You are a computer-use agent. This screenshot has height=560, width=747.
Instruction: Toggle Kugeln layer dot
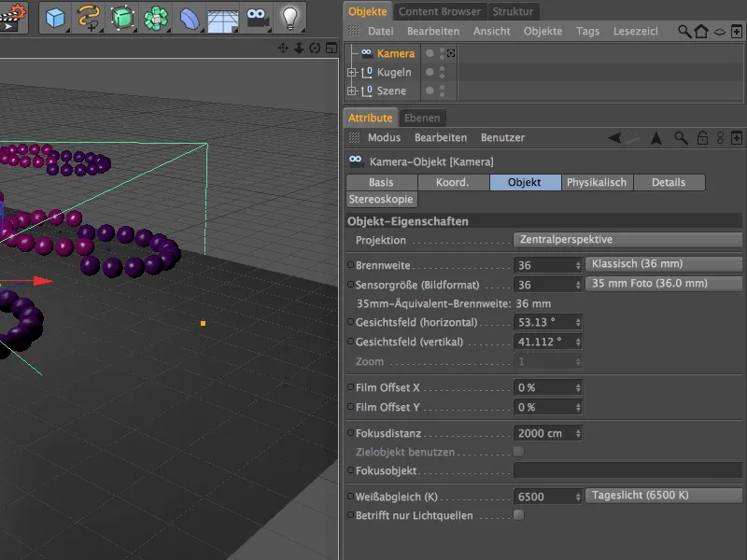(x=430, y=72)
